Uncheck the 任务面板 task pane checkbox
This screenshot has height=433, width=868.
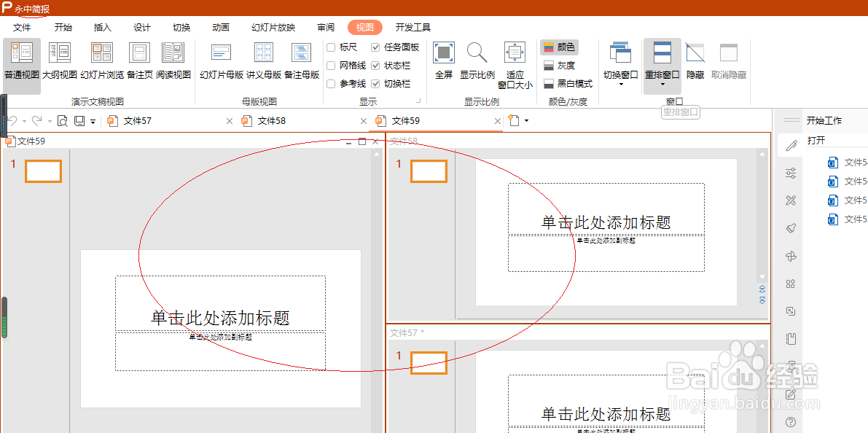375,47
